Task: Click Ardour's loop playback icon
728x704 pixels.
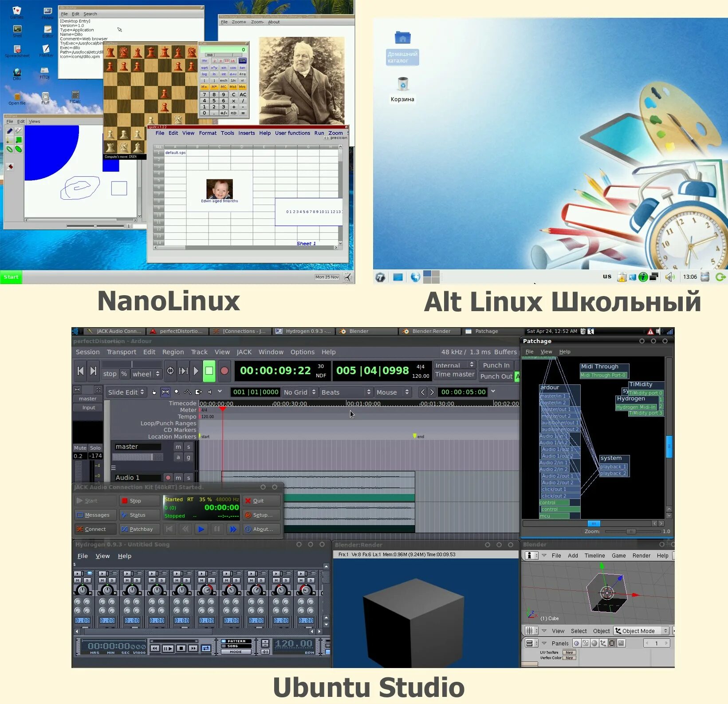Action: point(170,371)
